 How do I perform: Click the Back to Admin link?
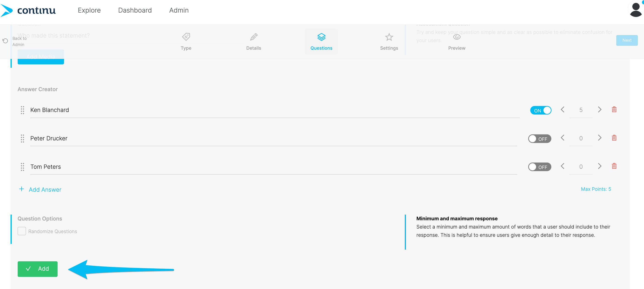click(x=19, y=41)
